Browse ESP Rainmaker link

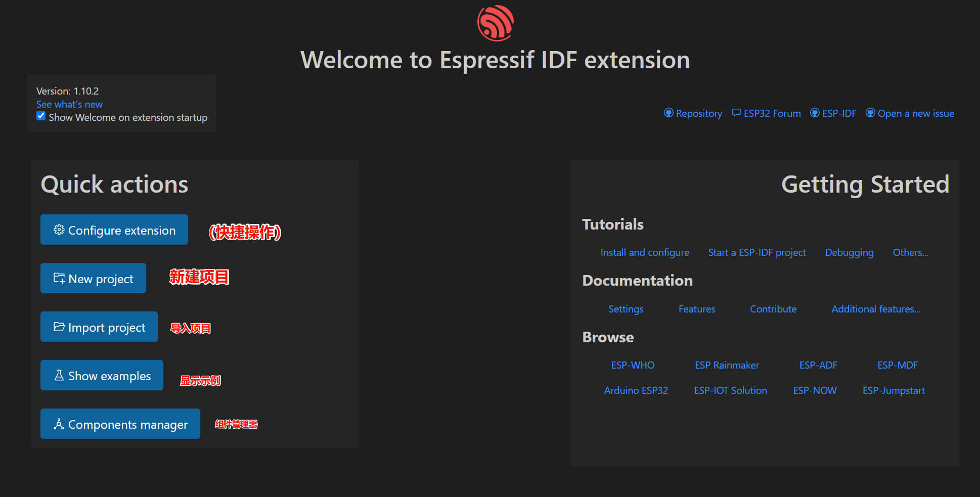pos(727,365)
